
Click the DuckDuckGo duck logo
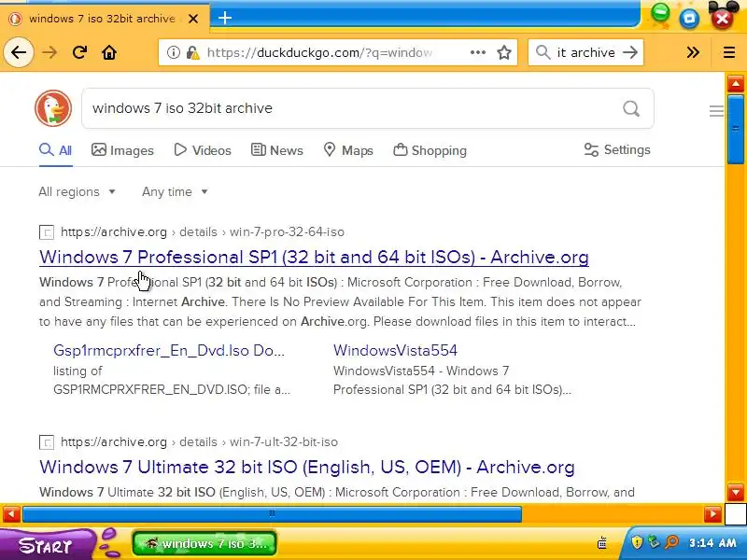(x=53, y=108)
